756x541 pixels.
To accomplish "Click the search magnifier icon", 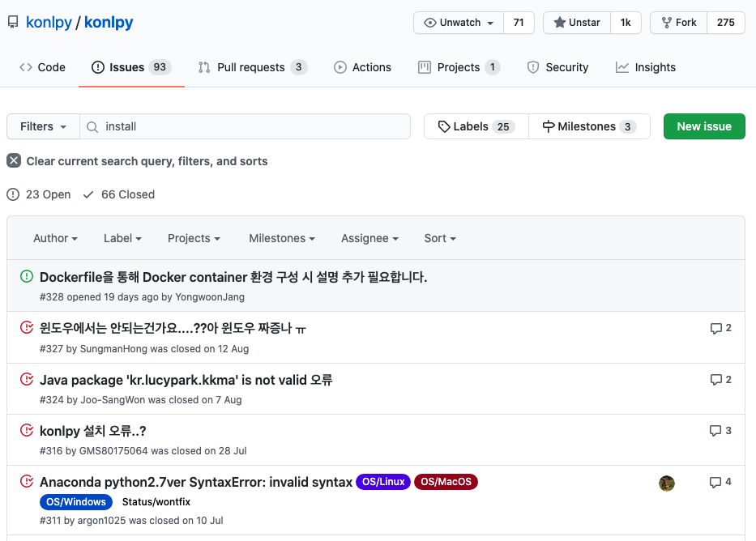I will pos(92,126).
